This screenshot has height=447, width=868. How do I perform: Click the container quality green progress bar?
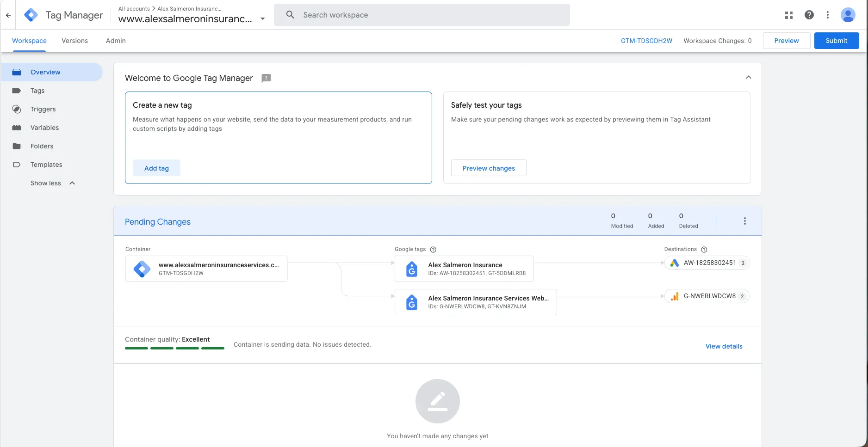click(x=174, y=348)
